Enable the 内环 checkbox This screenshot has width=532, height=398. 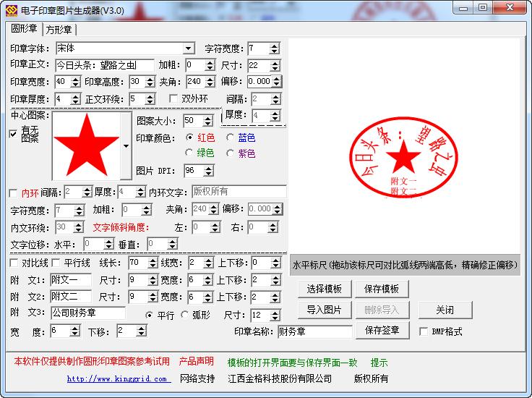pos(13,193)
